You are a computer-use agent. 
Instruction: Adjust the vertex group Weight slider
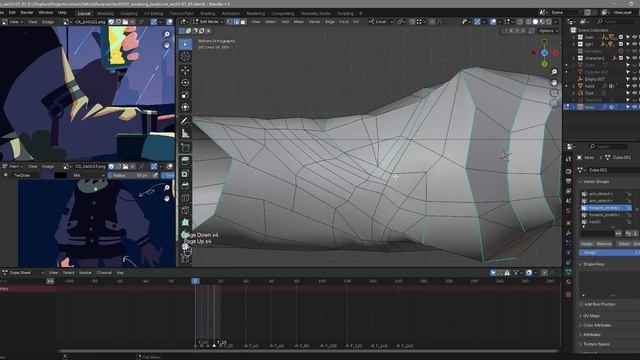click(609, 253)
